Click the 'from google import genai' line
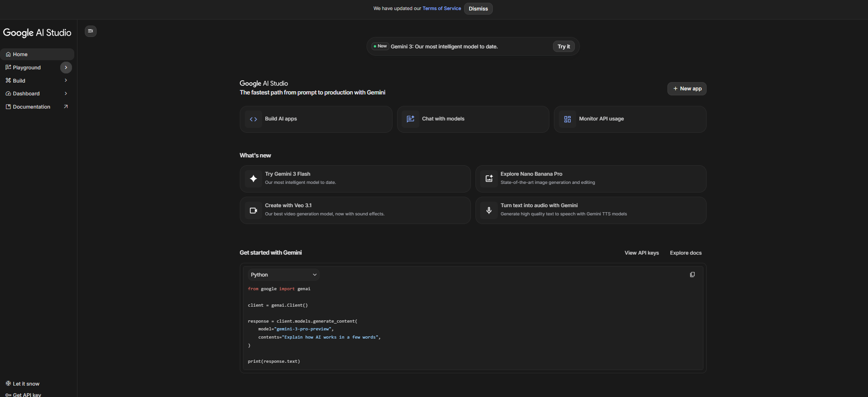 [279, 289]
